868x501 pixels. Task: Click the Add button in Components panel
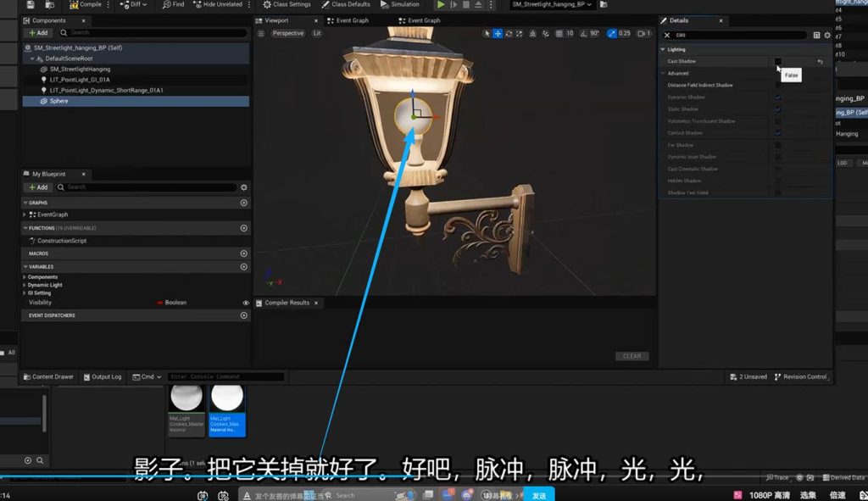tap(38, 33)
